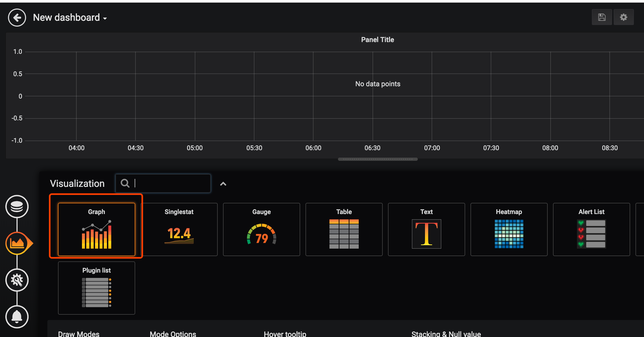The image size is (644, 337).
Task: Pick the Alert List visualization
Action: (591, 229)
